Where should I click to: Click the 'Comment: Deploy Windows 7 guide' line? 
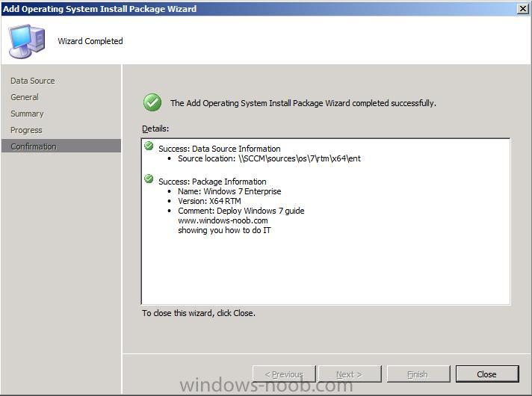[x=241, y=211]
